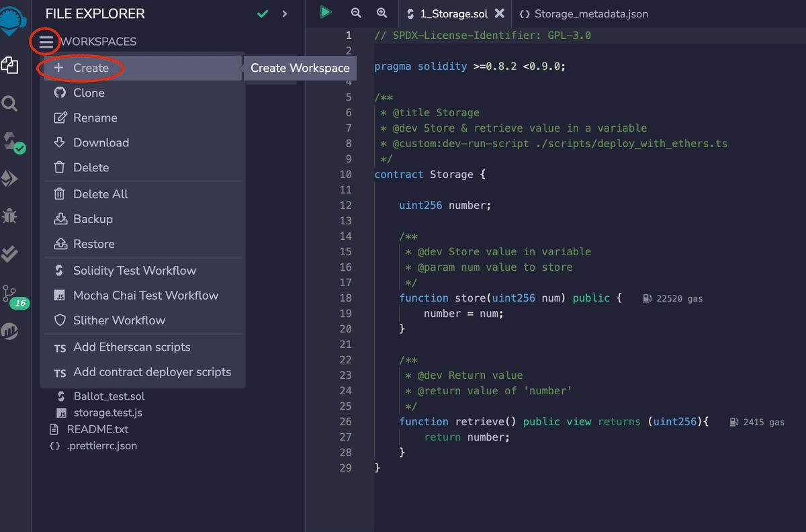The height and width of the screenshot is (532, 806).
Task: Switch to the Storage_metadata.json tab
Action: [583, 13]
